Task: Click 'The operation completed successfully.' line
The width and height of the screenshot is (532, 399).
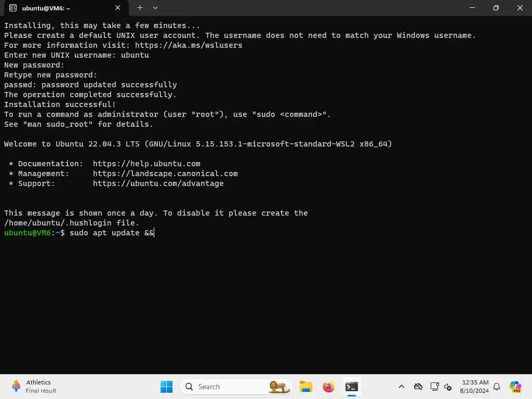Action: (90, 95)
